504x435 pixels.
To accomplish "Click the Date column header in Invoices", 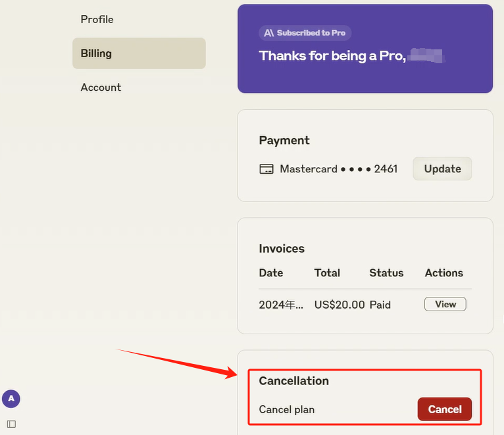I will click(271, 272).
